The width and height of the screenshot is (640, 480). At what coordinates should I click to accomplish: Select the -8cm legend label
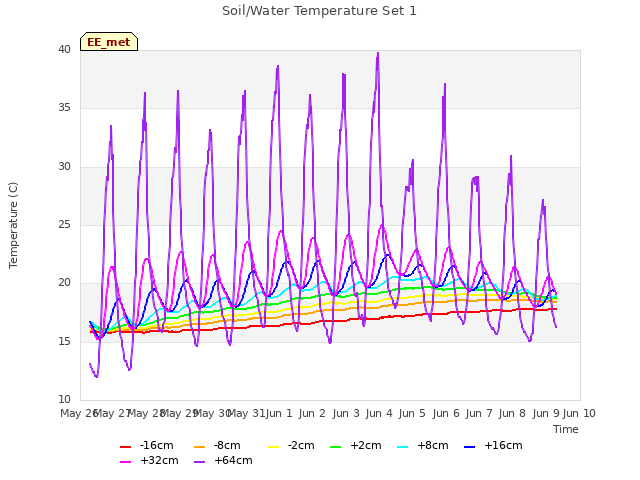227,445
